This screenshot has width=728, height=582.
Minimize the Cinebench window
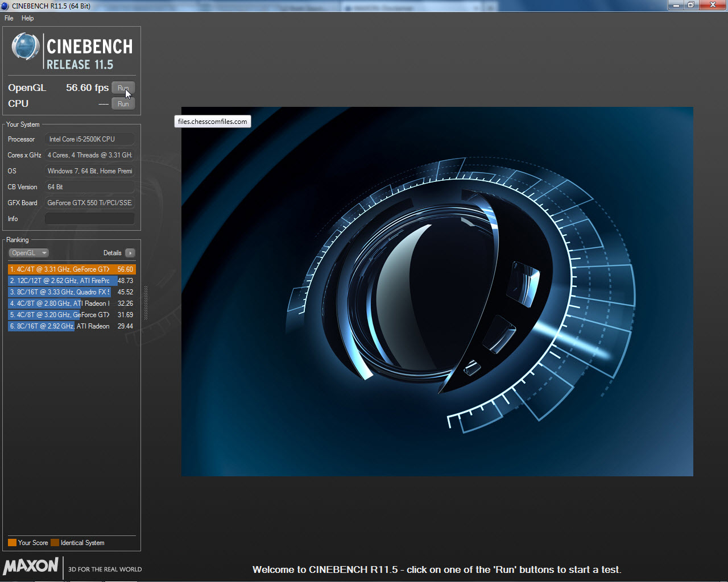pos(676,5)
